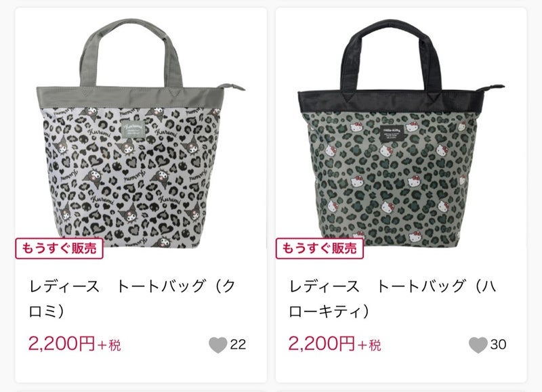
Task: Favorite the Kuromi tote bag via heart icon
Action: pyautogui.click(x=217, y=345)
